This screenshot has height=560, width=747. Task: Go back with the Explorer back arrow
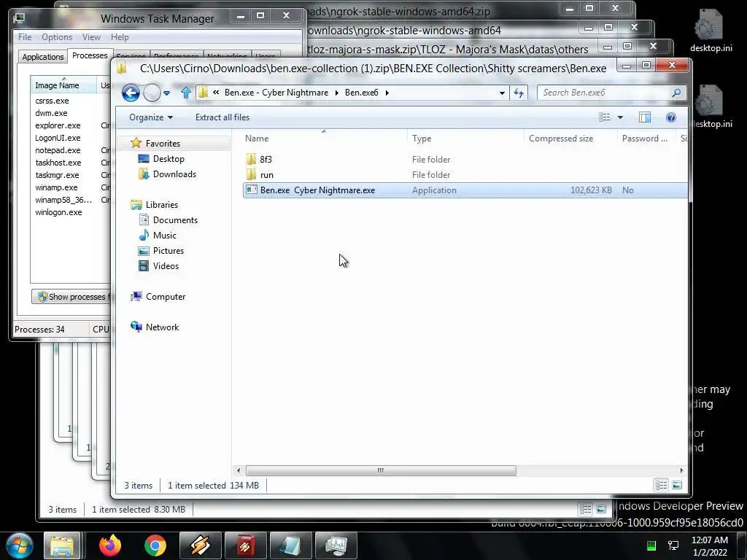point(131,93)
